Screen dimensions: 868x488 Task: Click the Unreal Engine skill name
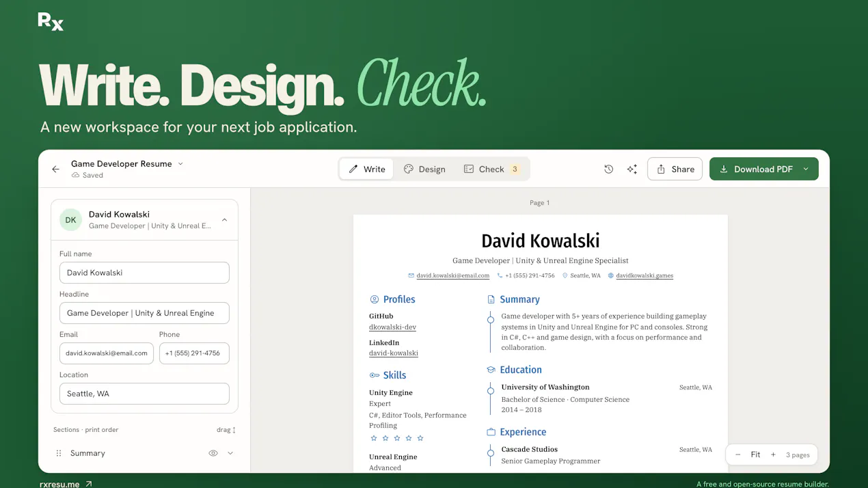pos(393,457)
